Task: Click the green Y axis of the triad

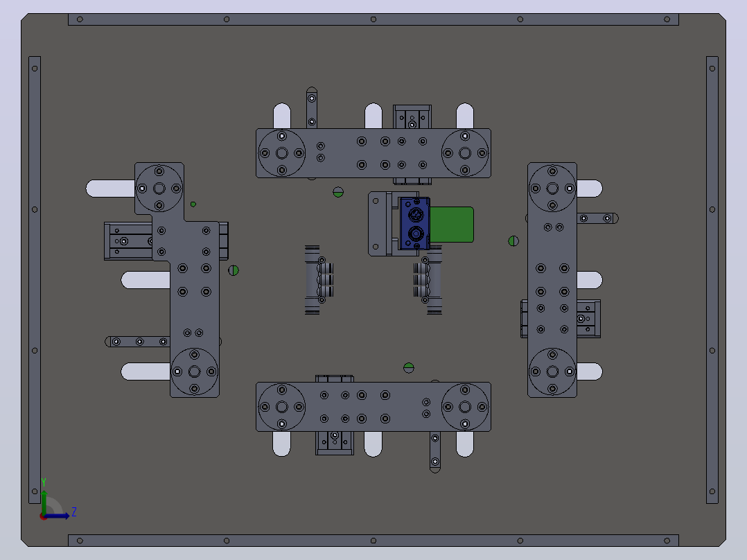Action: (44, 501)
